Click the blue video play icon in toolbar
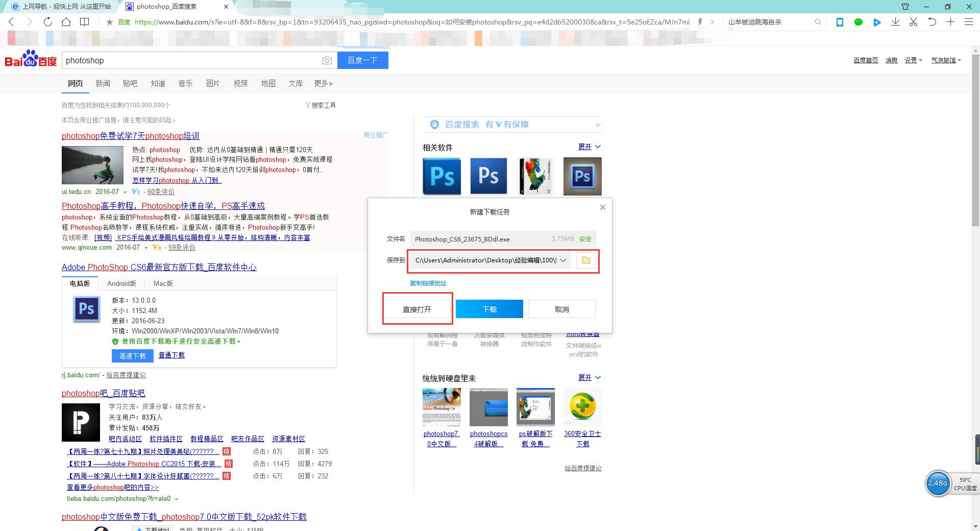980x531 pixels. (x=877, y=22)
